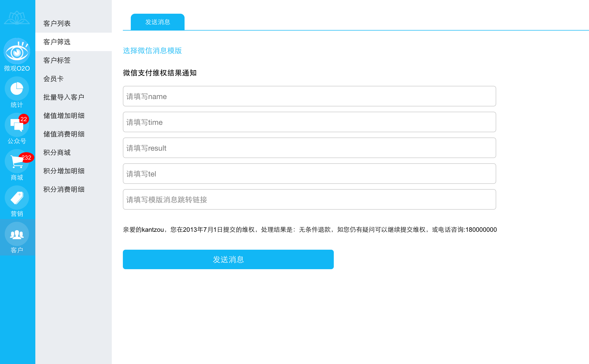589x364 pixels.
Task: Click the 亲爱的kantzou preview message text
Action: [310, 230]
